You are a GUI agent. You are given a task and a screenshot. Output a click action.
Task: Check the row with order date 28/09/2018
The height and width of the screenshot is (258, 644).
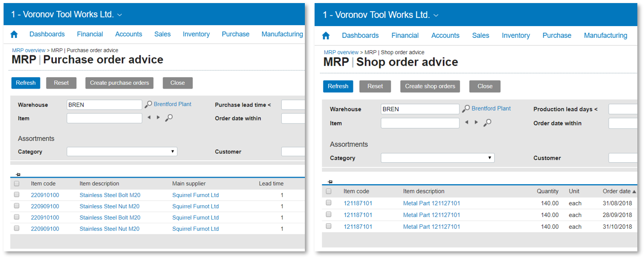(328, 215)
